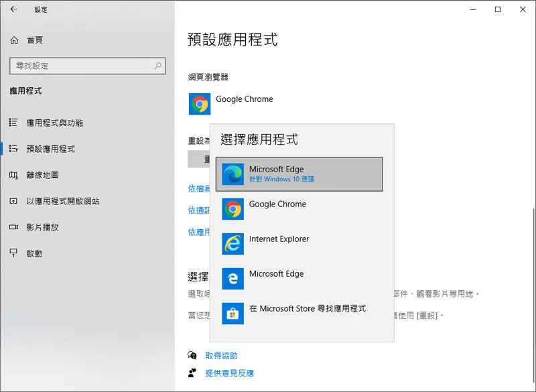Click the 提供意見反應 link
This screenshot has height=392, width=536.
229,373
